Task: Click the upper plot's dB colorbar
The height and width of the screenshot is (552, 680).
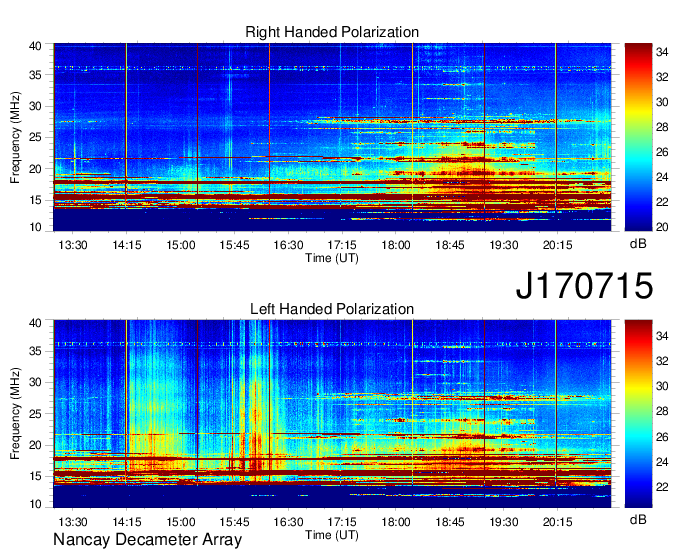Action: pyautogui.click(x=638, y=137)
